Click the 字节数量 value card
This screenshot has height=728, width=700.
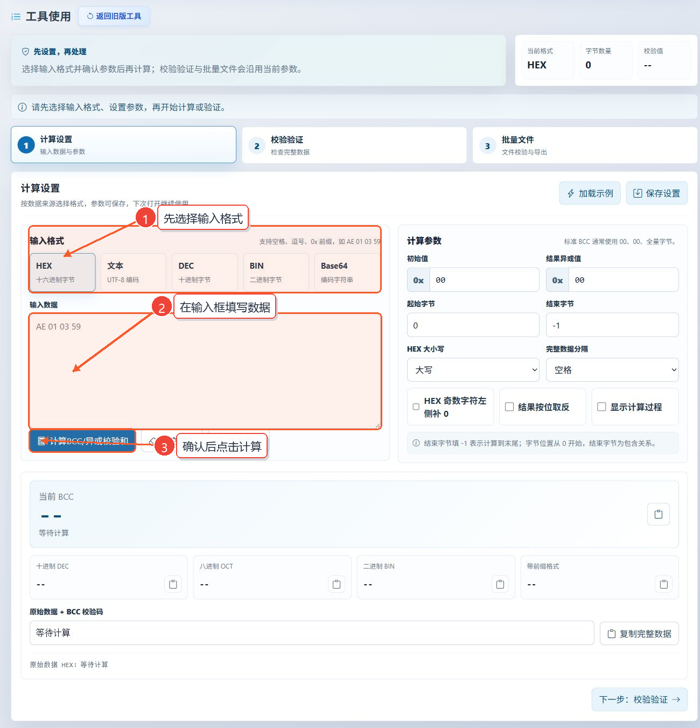606,60
